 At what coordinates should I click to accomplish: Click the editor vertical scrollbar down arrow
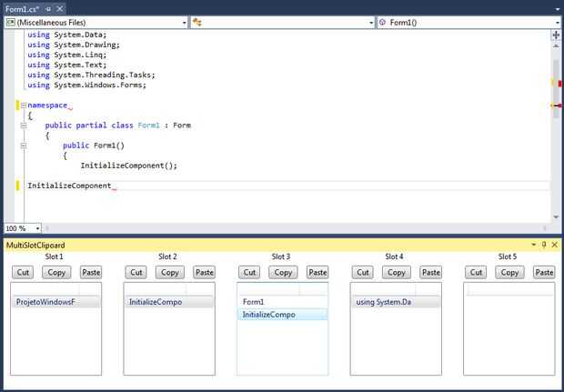tap(556, 217)
